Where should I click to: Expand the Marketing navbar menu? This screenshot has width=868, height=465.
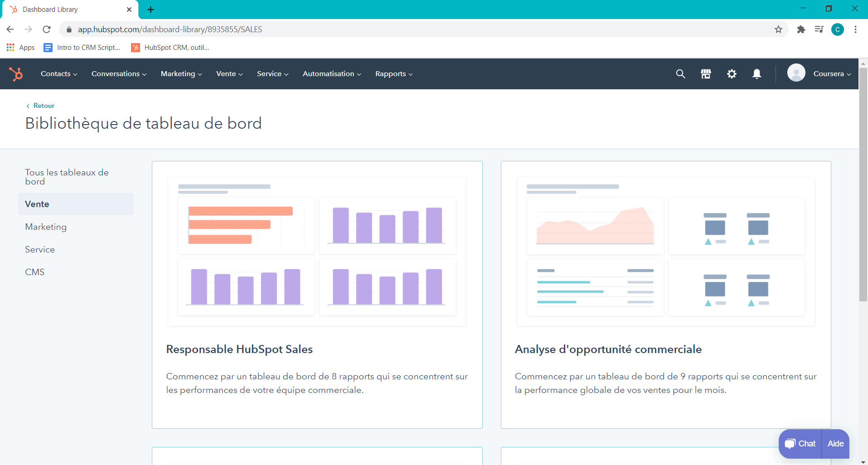pyautogui.click(x=181, y=73)
